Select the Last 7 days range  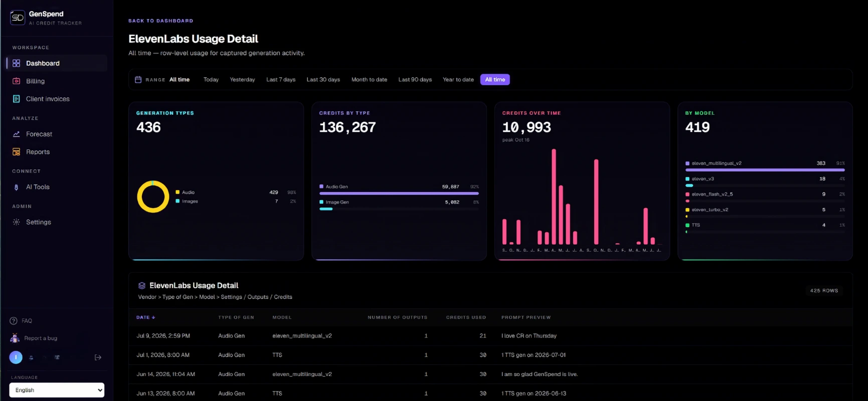[281, 80]
